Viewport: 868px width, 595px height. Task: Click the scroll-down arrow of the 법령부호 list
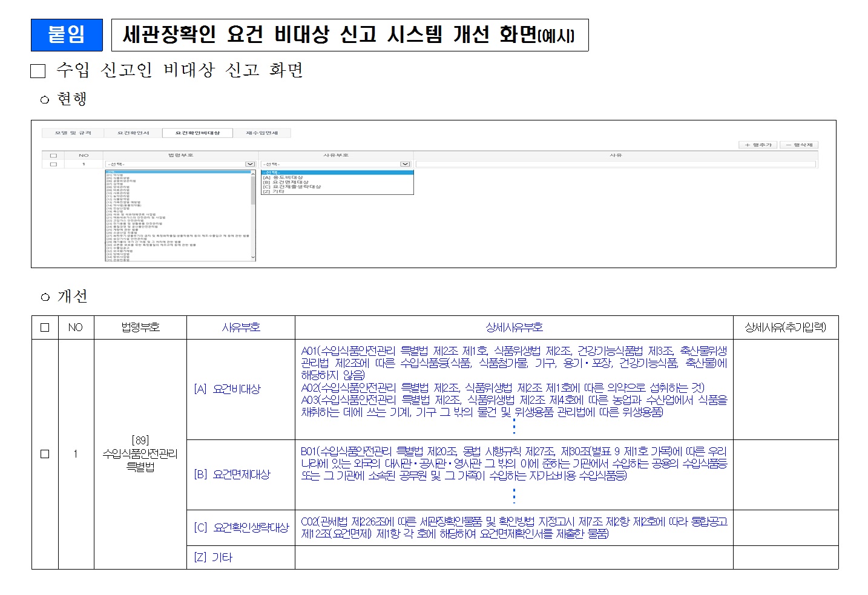(x=253, y=257)
